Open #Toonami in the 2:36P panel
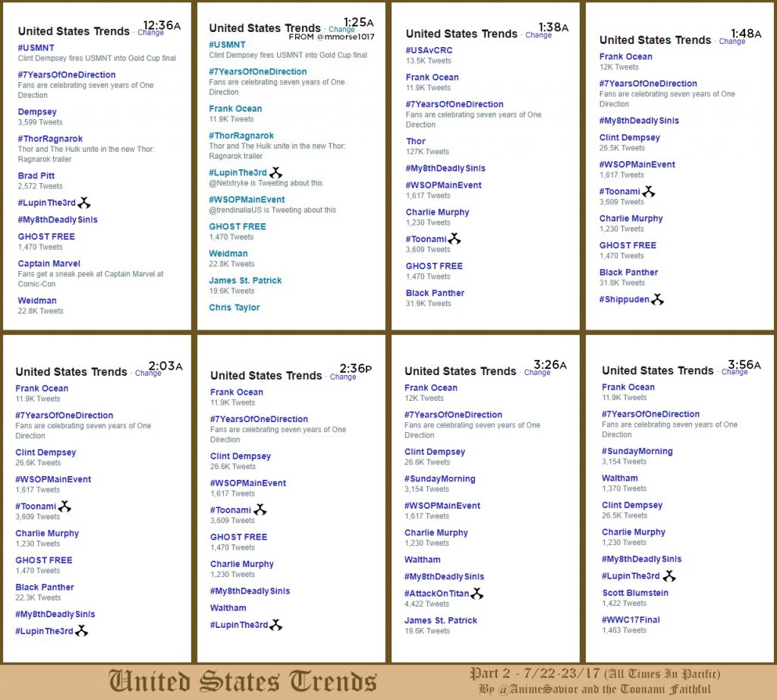The height and width of the screenshot is (700, 777). [x=231, y=510]
